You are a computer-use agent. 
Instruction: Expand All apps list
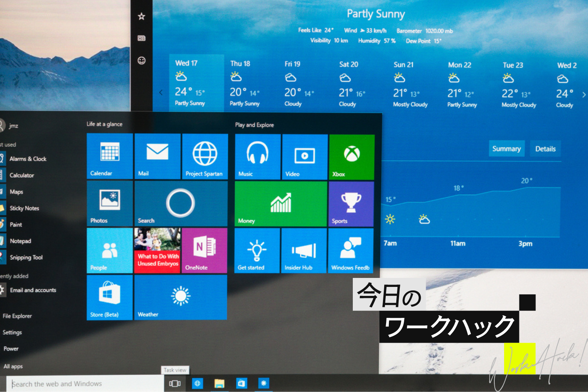coord(13,367)
